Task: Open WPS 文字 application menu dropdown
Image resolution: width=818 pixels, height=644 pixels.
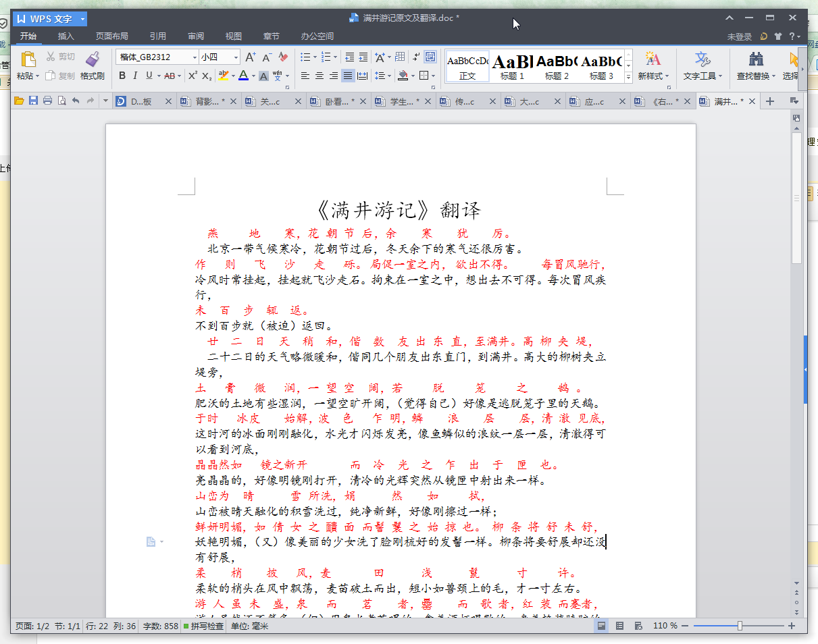Action: pyautogui.click(x=82, y=19)
